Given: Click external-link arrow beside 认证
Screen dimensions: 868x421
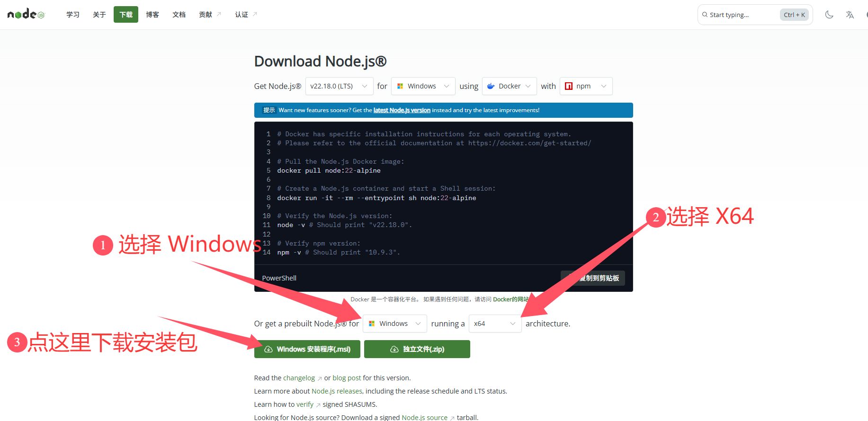Looking at the screenshot, I should coord(255,14).
